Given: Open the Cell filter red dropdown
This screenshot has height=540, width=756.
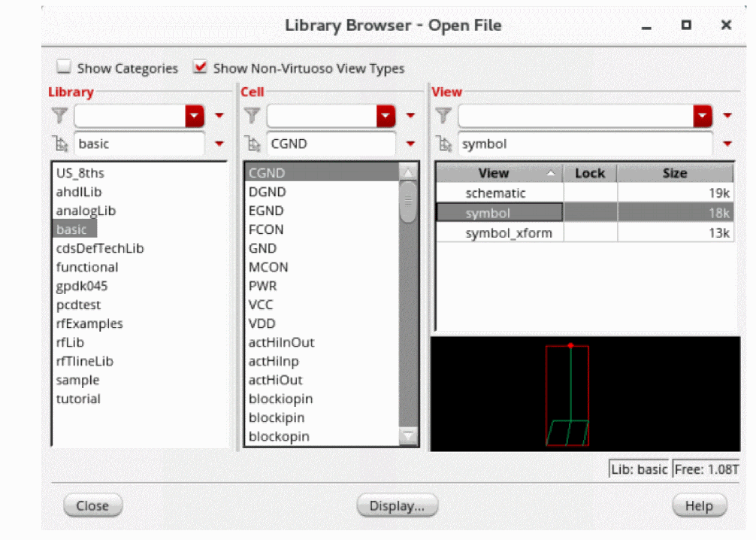Looking at the screenshot, I should pos(386,116).
